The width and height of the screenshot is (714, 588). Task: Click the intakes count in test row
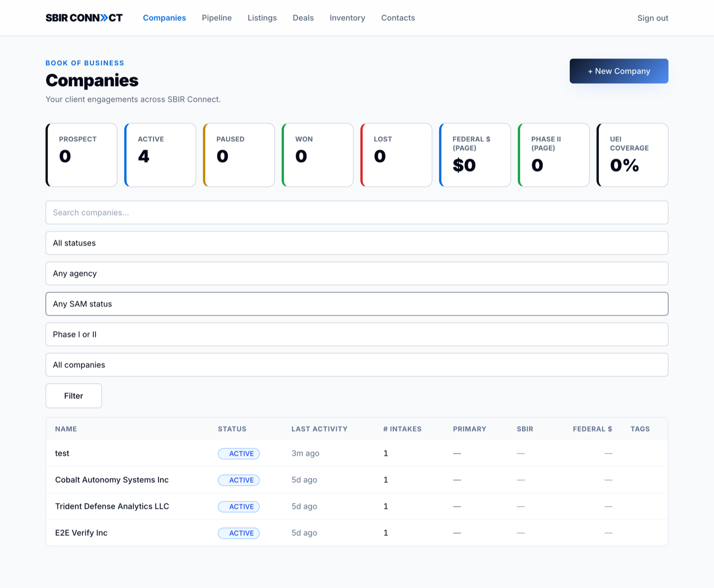coord(386,453)
